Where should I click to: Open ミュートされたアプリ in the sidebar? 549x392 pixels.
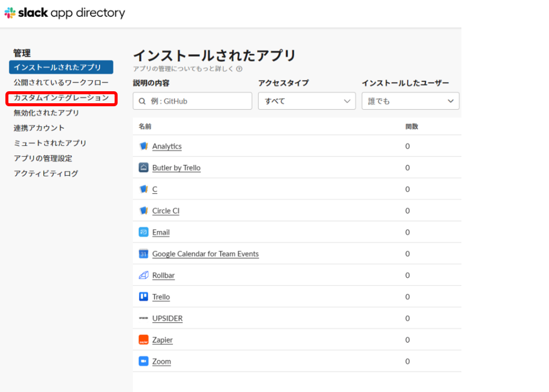pyautogui.click(x=50, y=143)
